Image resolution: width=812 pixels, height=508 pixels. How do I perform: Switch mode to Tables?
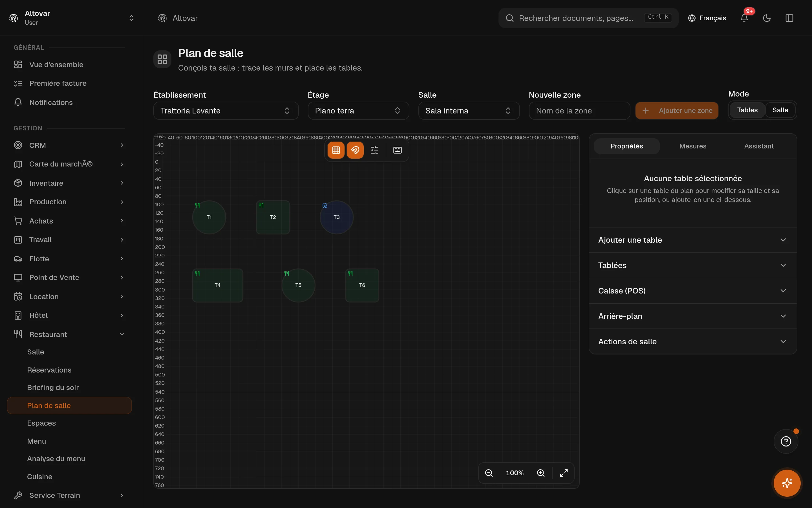pos(747,110)
